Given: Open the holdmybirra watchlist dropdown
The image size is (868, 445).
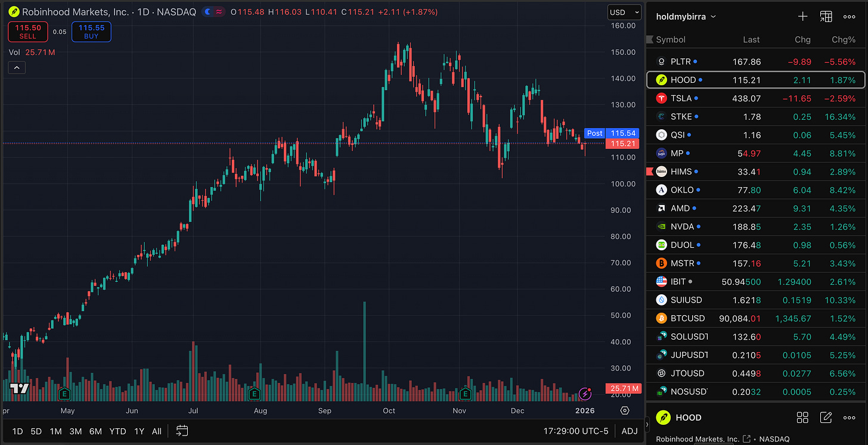Looking at the screenshot, I should [686, 17].
